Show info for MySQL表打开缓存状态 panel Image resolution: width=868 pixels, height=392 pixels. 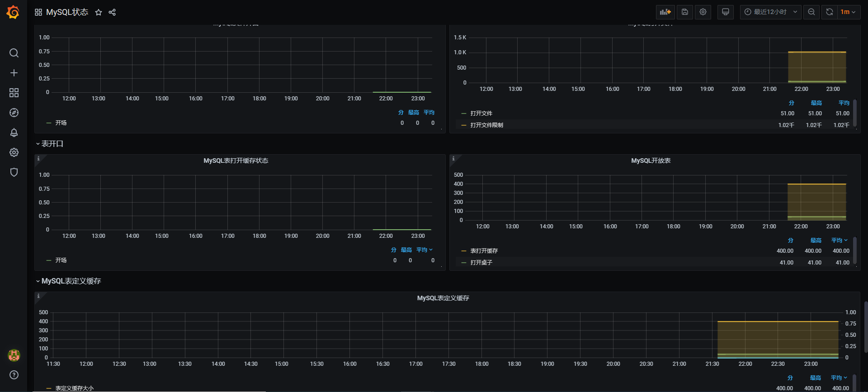tap(38, 159)
